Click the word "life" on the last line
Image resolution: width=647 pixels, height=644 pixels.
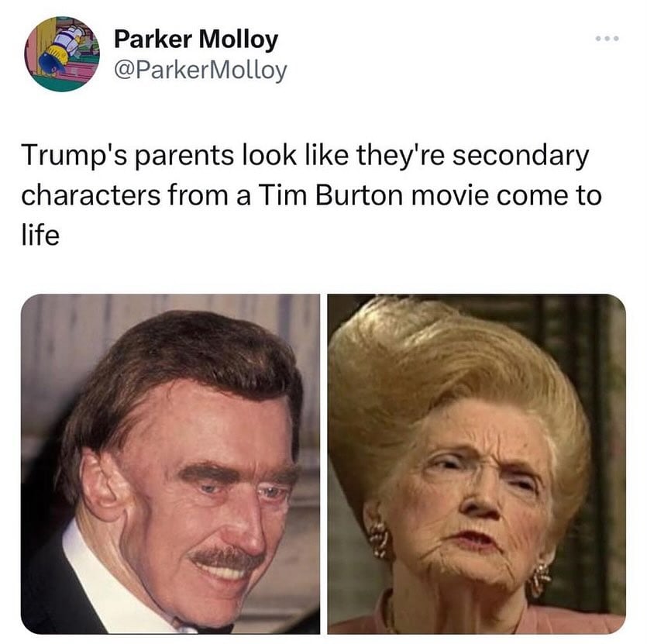(40, 235)
